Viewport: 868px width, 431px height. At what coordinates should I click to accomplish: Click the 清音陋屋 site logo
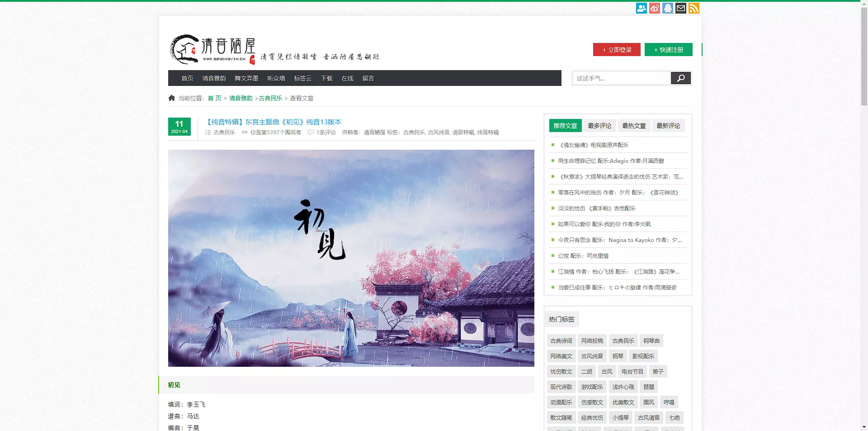212,49
